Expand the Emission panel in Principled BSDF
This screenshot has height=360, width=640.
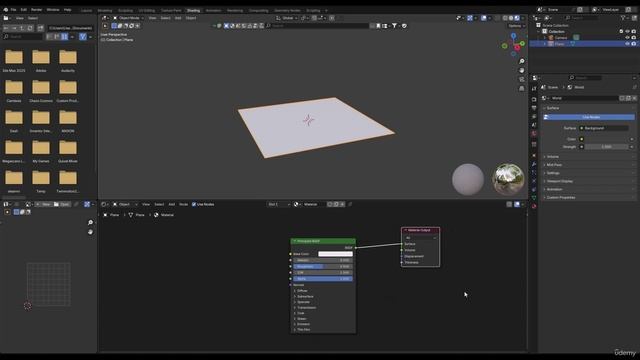tap(302, 324)
